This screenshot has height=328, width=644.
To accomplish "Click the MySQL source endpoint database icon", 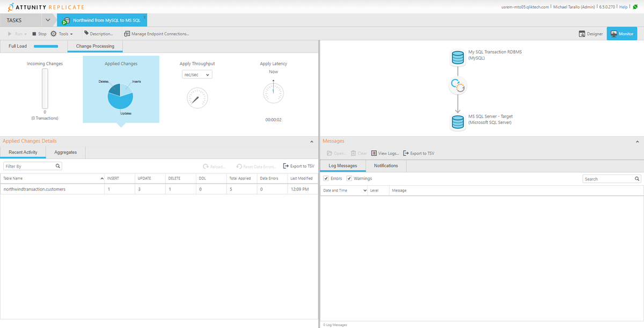I will point(458,57).
